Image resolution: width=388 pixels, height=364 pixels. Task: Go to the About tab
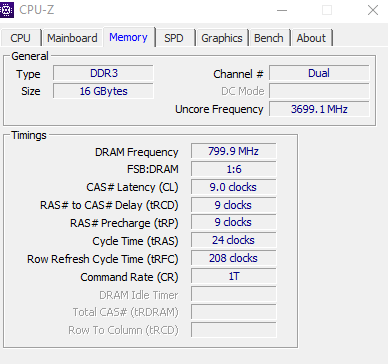click(311, 38)
